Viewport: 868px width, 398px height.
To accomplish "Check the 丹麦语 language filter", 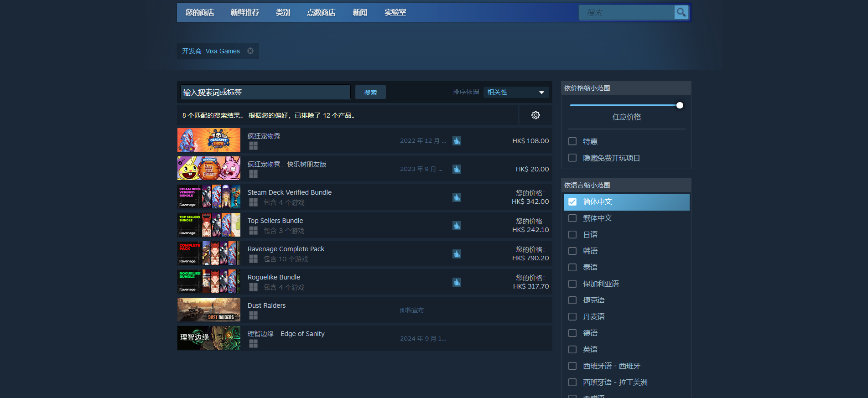I will click(572, 316).
